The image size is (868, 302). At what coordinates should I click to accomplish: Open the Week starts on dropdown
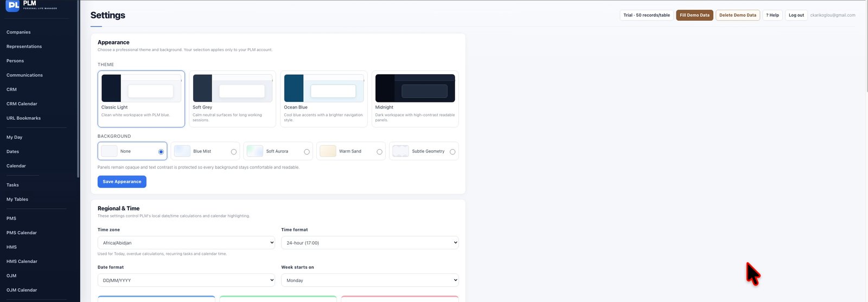coord(370,280)
